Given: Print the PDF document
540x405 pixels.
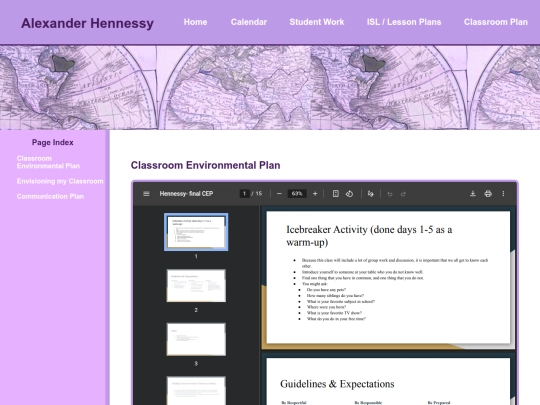Looking at the screenshot, I should [488, 194].
